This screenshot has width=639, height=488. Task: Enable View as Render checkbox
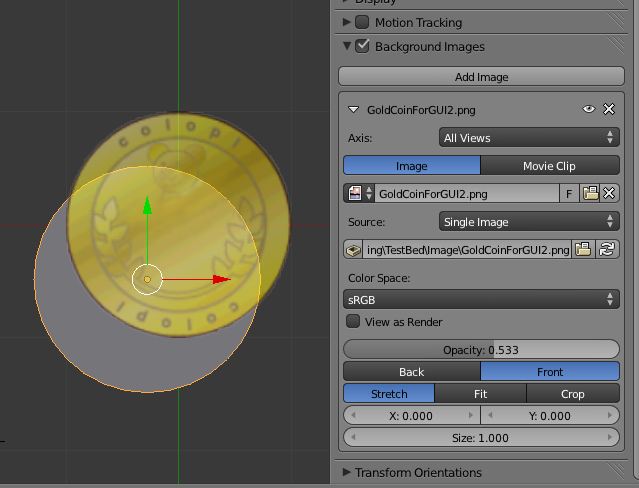pyautogui.click(x=353, y=322)
